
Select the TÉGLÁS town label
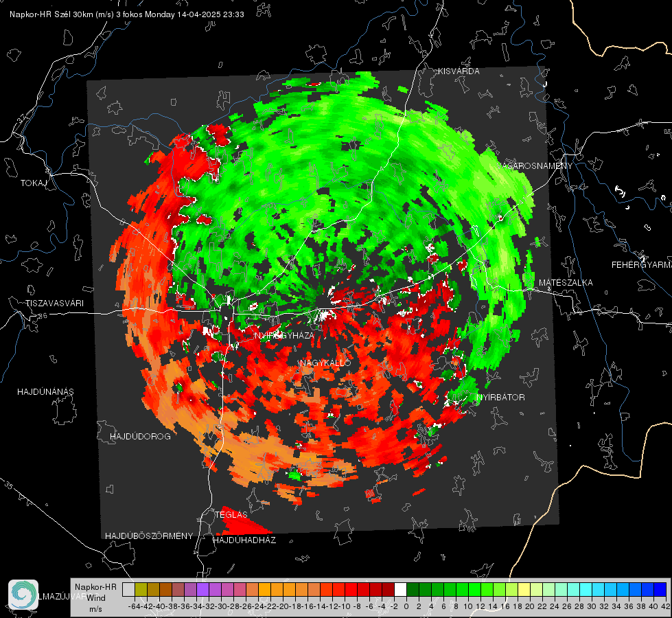coord(231,514)
